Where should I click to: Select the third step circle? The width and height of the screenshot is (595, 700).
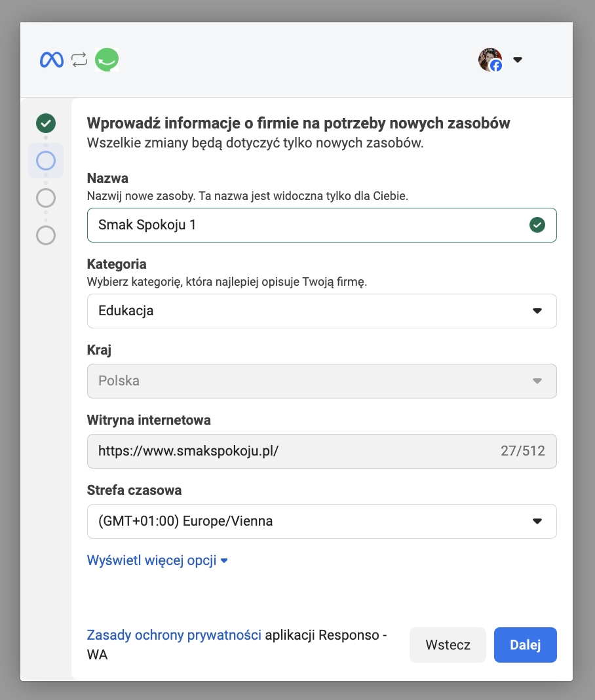[x=46, y=198]
